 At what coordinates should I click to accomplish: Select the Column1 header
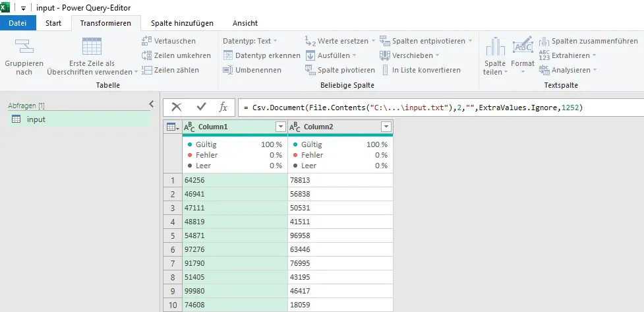(x=234, y=127)
